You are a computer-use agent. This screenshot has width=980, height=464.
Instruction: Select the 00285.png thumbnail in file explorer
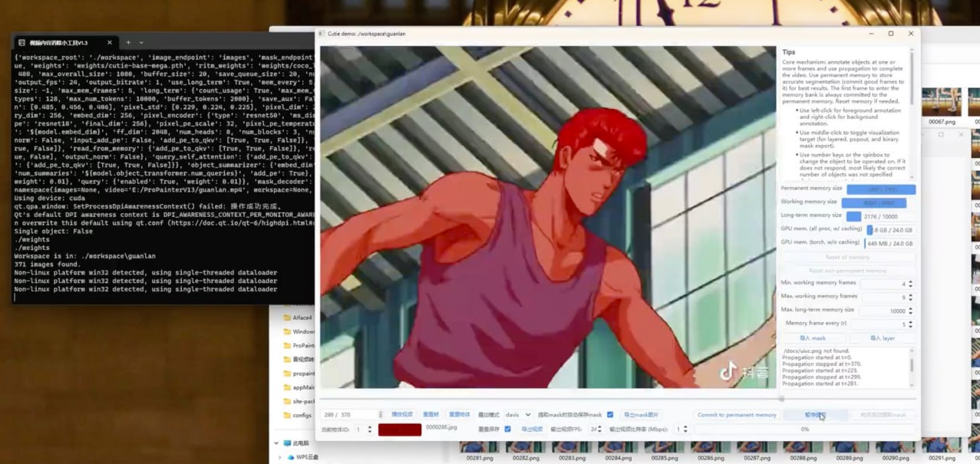(x=664, y=448)
